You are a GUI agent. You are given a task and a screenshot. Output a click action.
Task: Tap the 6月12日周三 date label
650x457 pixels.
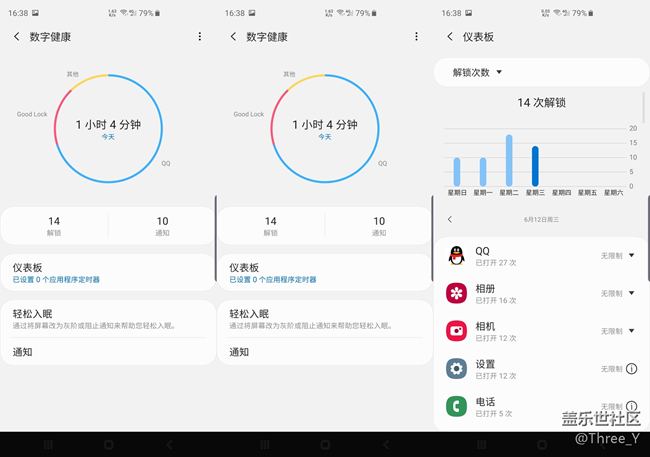541,219
